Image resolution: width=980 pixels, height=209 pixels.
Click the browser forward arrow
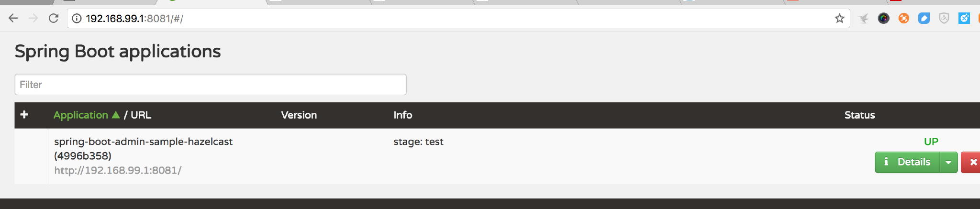tap(33, 19)
